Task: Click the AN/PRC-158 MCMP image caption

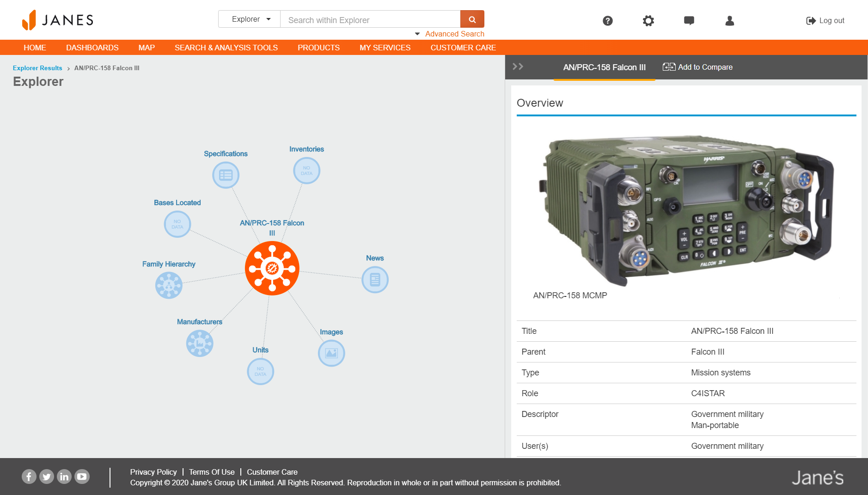Action: click(570, 296)
